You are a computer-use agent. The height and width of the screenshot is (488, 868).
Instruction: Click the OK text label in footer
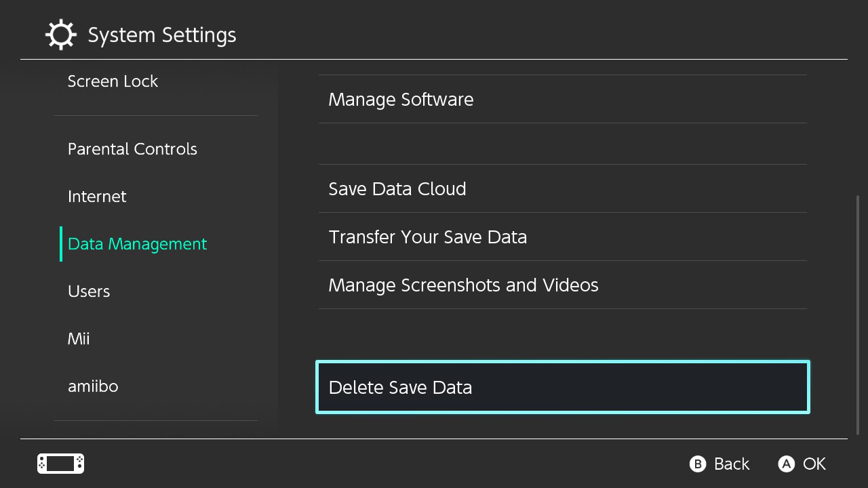click(814, 464)
